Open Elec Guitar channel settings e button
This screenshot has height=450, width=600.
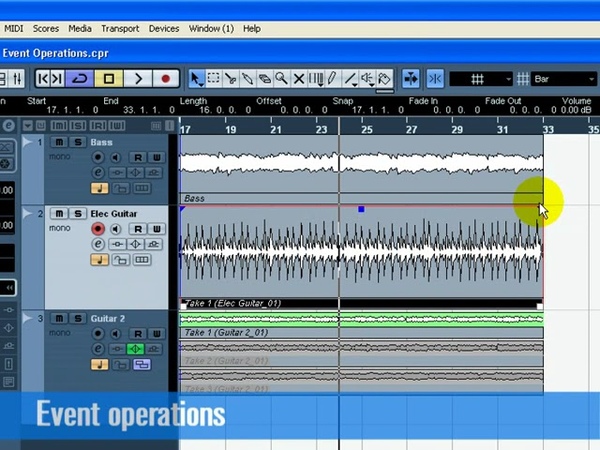click(98, 244)
